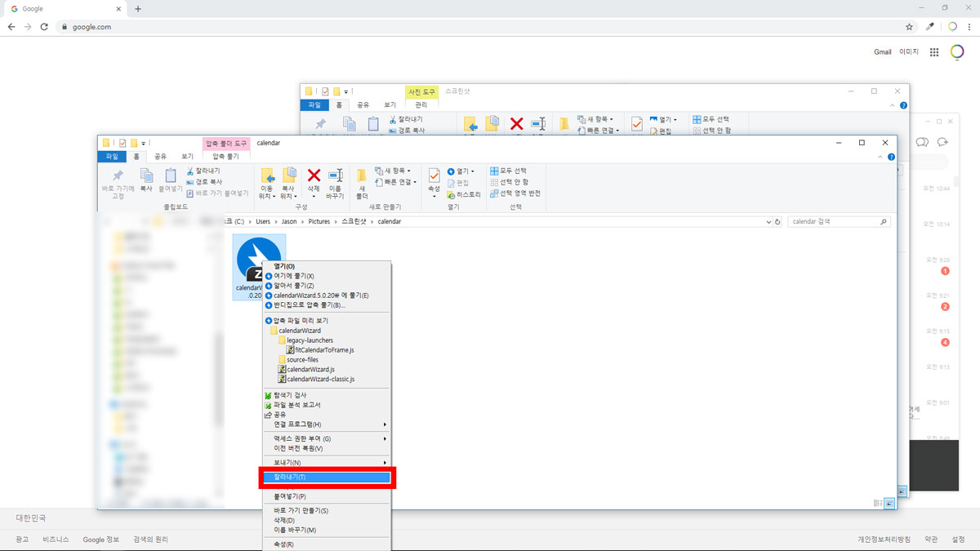
Task: Collapse ribbon arrow in calendar window
Action: point(882,156)
